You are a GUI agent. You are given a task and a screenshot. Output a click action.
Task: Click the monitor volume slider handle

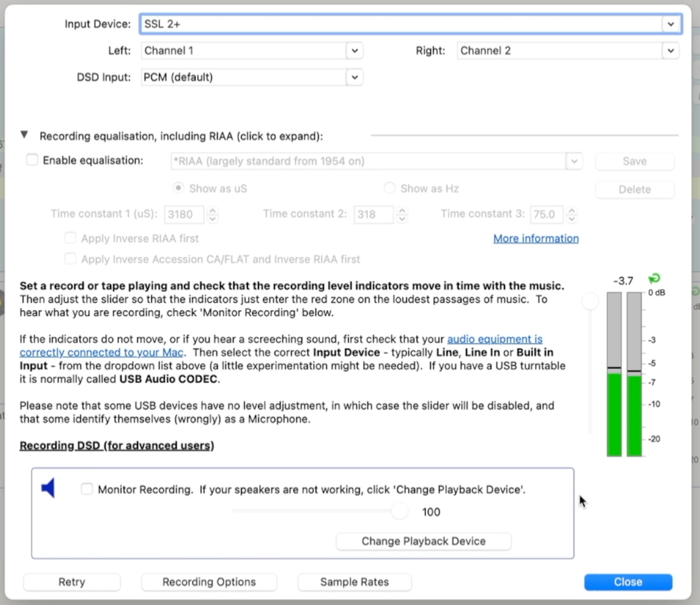coord(400,511)
